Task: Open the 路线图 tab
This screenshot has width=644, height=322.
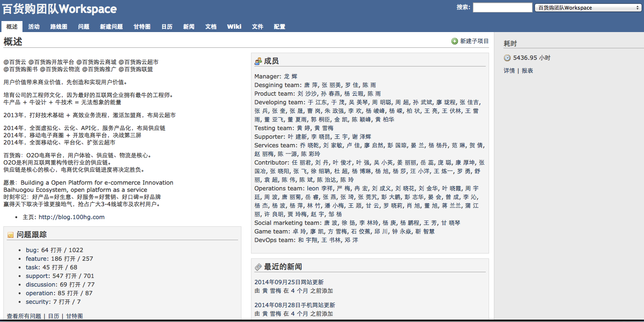Action: (x=59, y=27)
